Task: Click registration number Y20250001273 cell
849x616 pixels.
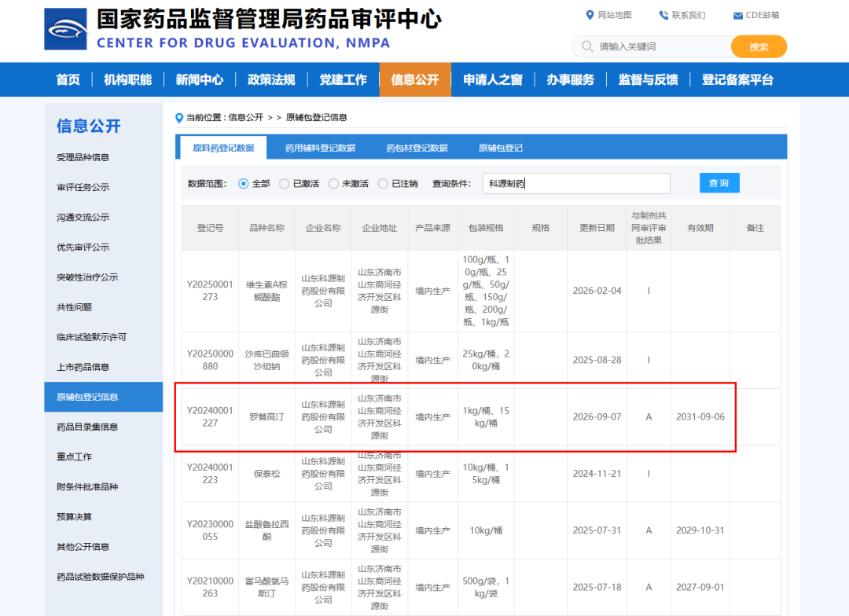Action: click(210, 291)
